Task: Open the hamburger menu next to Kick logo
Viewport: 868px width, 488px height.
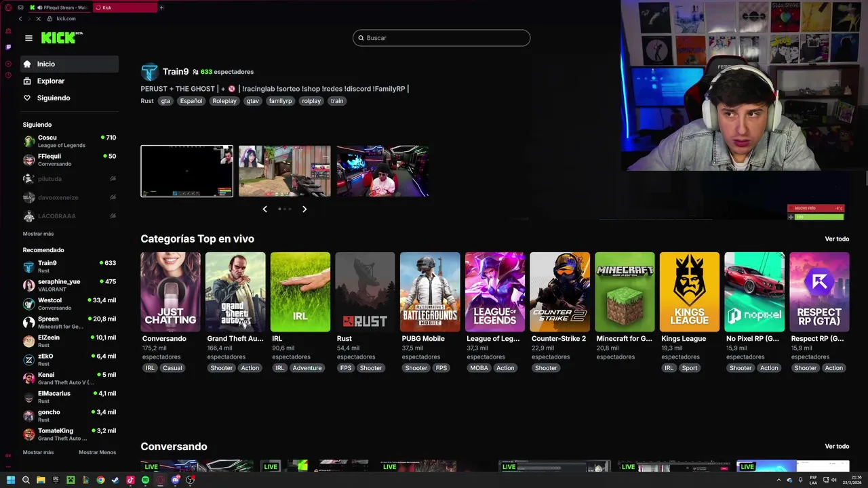Action: pyautogui.click(x=28, y=38)
